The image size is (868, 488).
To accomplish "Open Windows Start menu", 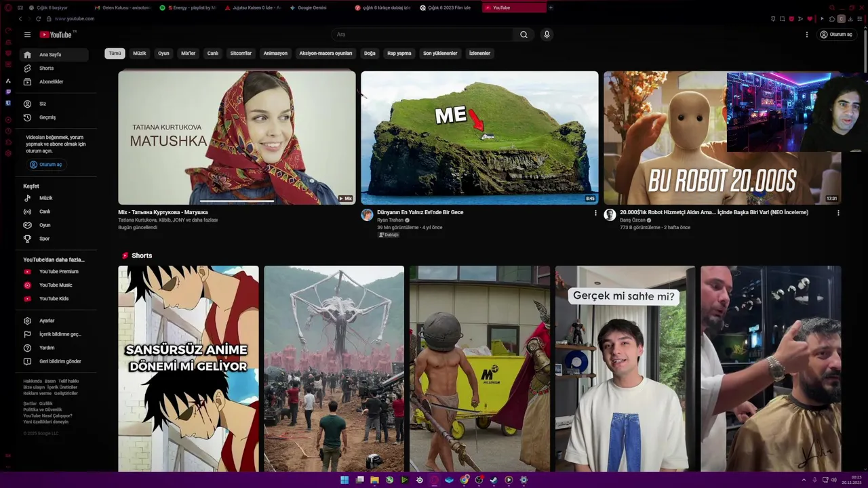I will click(x=344, y=480).
